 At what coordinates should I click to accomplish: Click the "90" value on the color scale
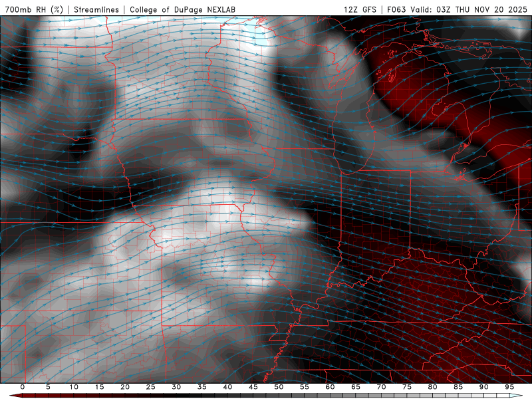[483, 387]
